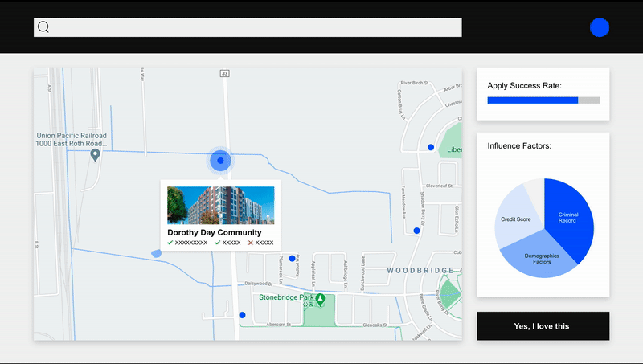Focus the top search input field

click(248, 27)
